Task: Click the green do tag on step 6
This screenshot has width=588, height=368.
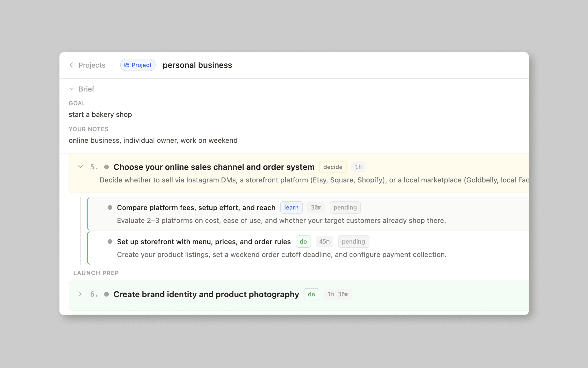Action: [311, 294]
